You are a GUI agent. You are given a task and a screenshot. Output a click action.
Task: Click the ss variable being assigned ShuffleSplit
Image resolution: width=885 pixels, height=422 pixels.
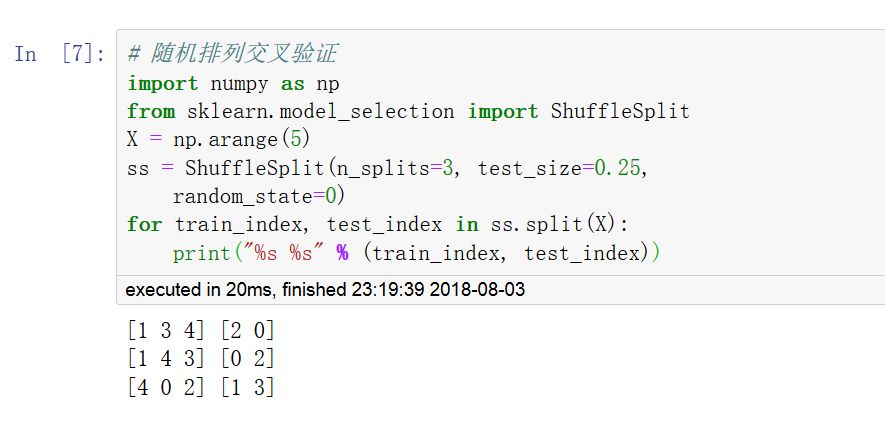pos(138,167)
